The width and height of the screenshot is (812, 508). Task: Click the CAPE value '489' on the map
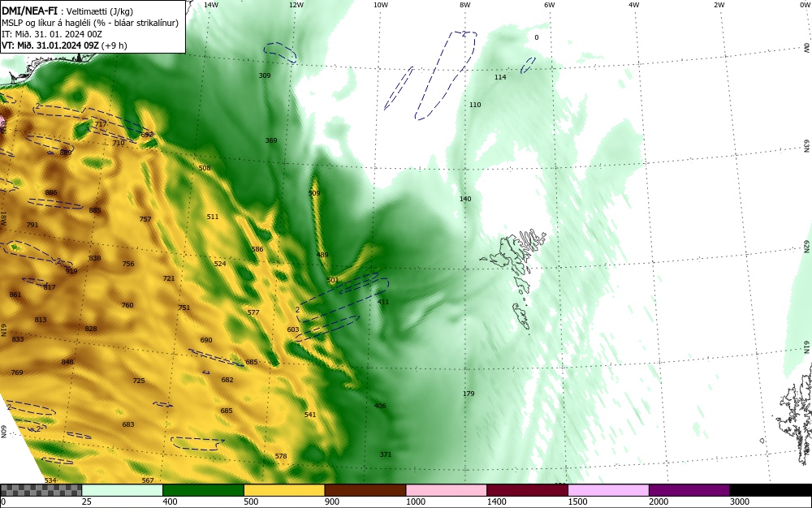(322, 255)
